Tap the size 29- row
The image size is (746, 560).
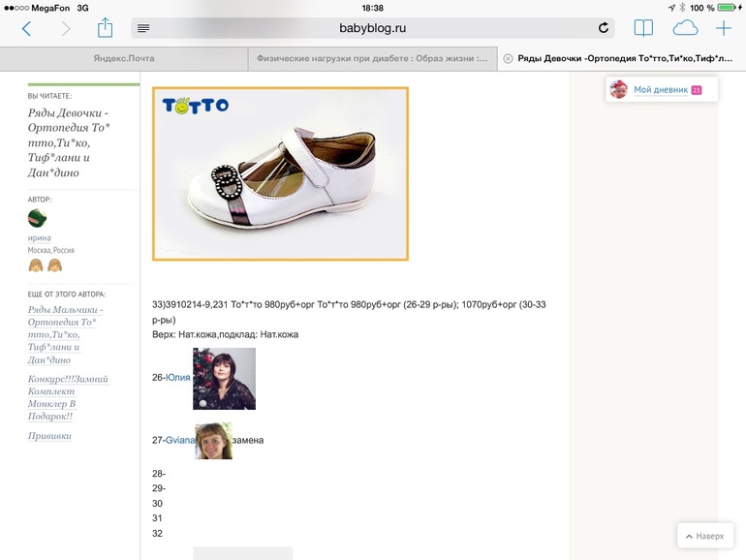click(159, 488)
